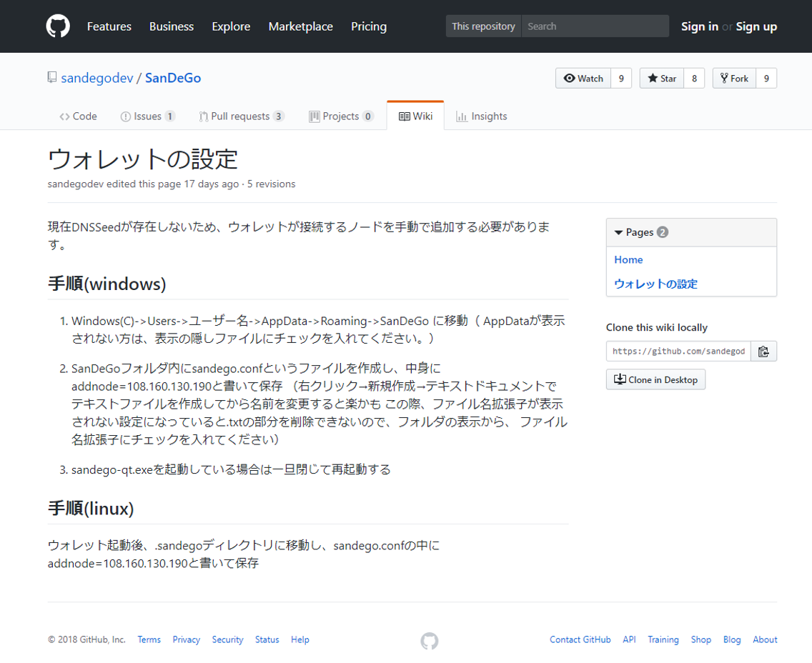Star the SanDeGo repository

pos(662,79)
